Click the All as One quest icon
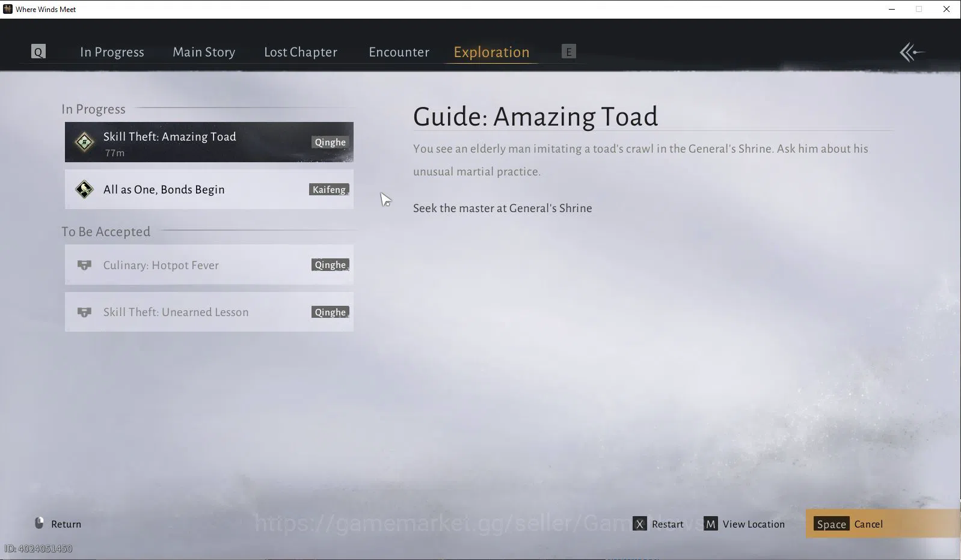The width and height of the screenshot is (961, 560). tap(84, 189)
